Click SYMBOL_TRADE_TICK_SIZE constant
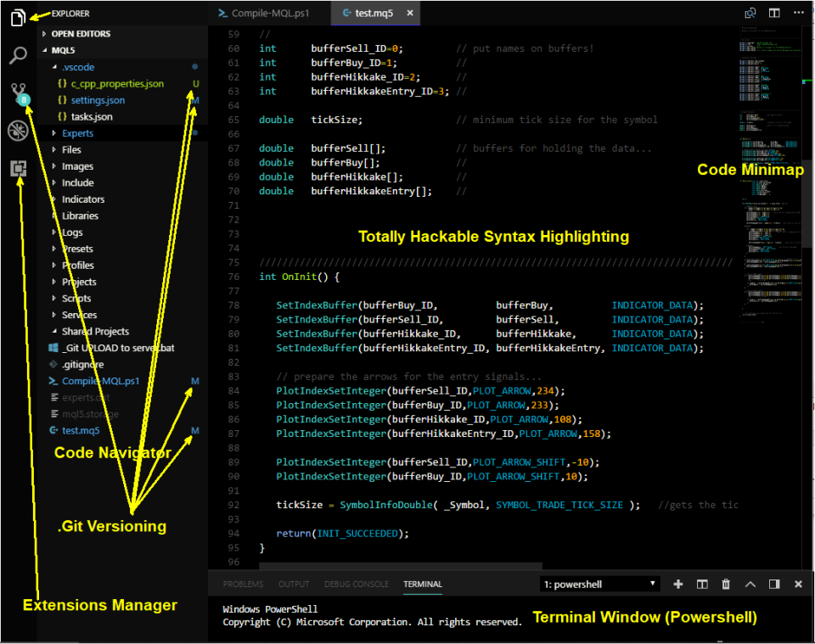 (559, 505)
